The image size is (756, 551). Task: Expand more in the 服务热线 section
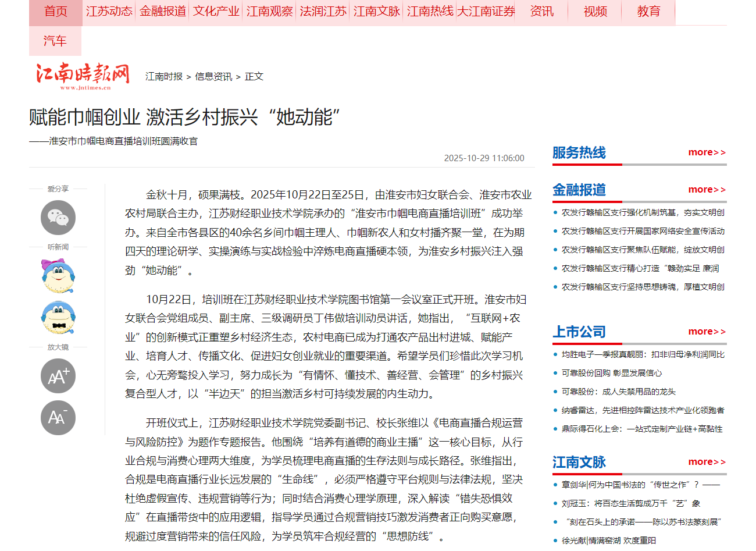(x=707, y=152)
